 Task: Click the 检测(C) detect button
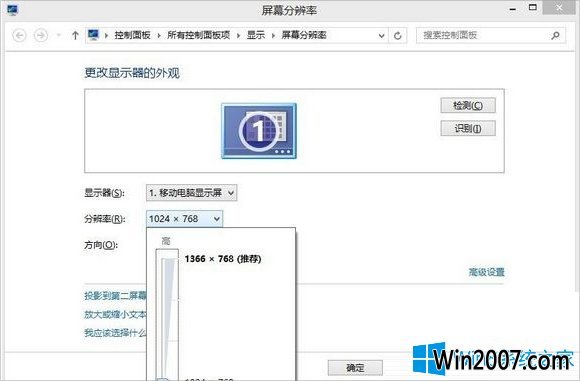tap(468, 106)
